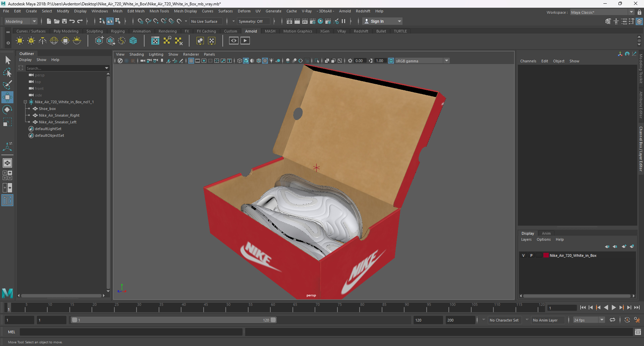Toggle visibility V of Nike_Air_720_White_in_Box layer
644x346 pixels.
tap(523, 255)
